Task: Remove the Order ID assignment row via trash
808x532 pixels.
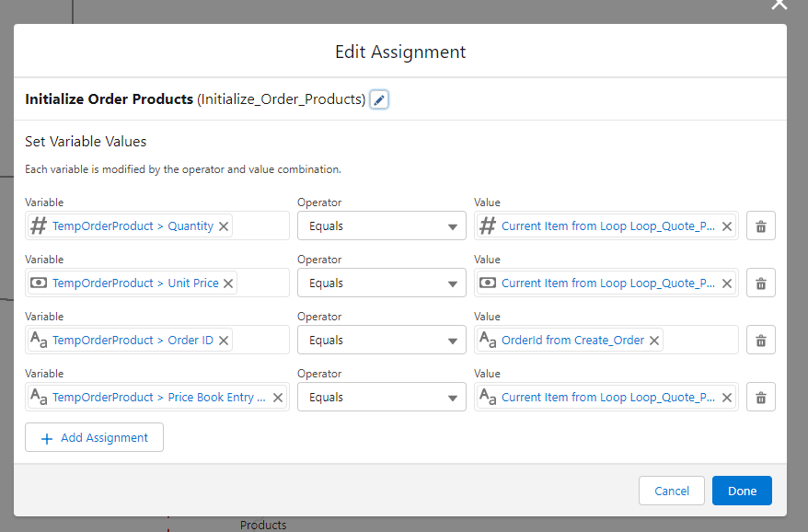Action: 760,341
